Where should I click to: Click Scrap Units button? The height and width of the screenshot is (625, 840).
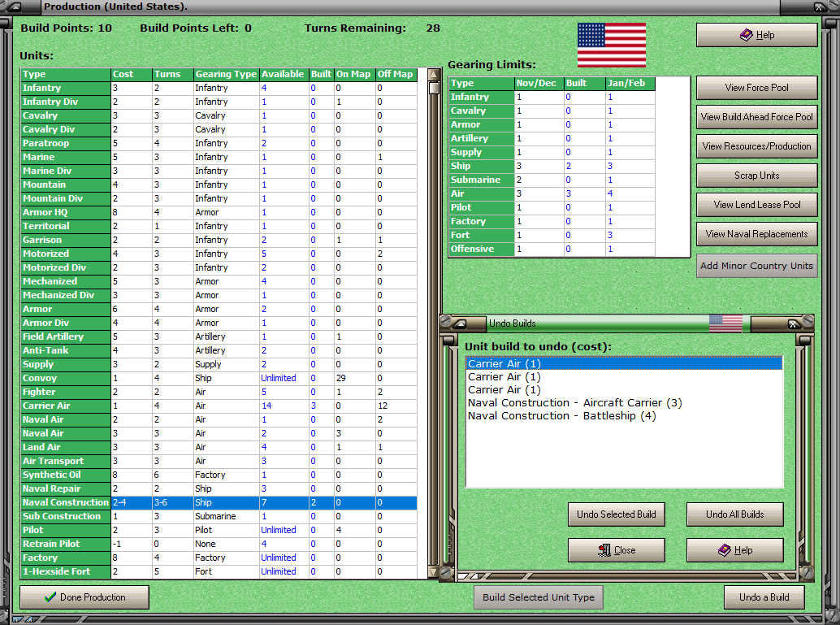click(x=756, y=176)
